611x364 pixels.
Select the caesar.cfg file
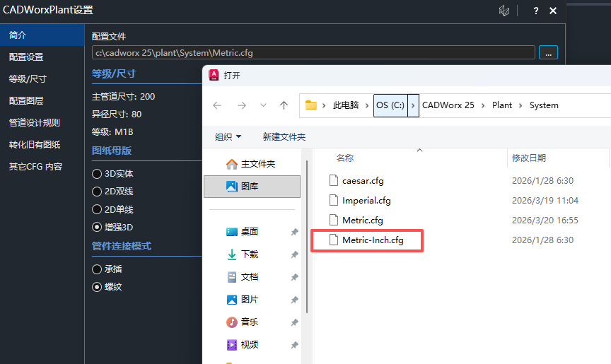[356, 181]
